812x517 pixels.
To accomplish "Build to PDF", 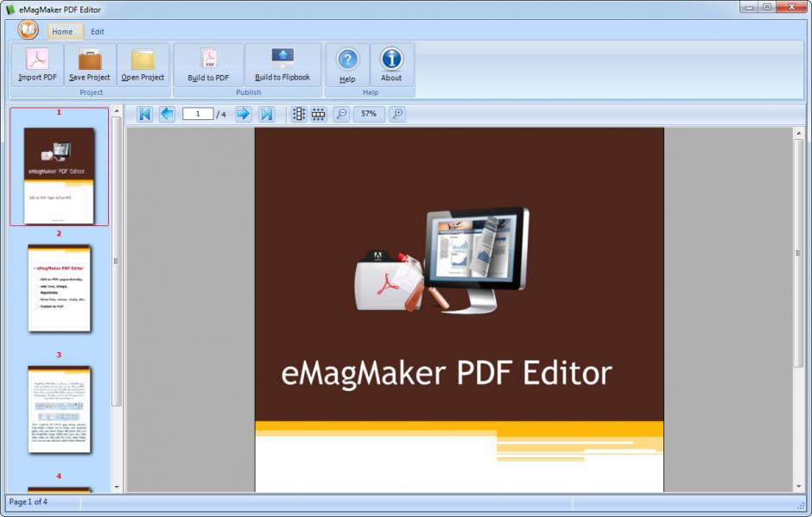I will coord(208,66).
